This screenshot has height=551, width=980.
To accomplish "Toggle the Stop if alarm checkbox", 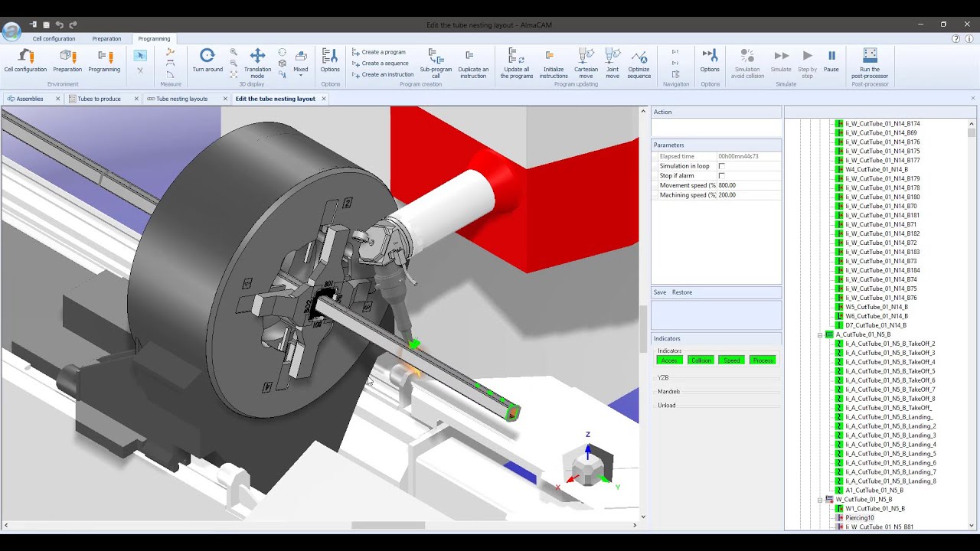I will [721, 176].
